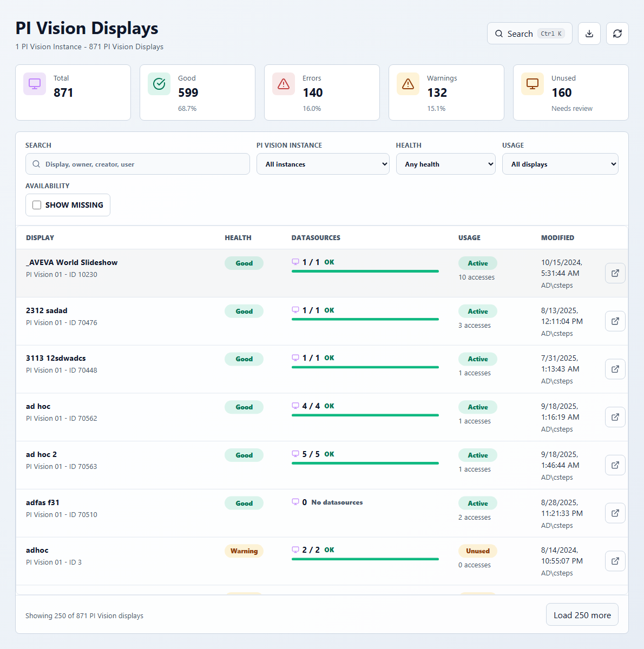The width and height of the screenshot is (644, 649).
Task: Click the PI Vision Displays page title
Action: coord(87,28)
